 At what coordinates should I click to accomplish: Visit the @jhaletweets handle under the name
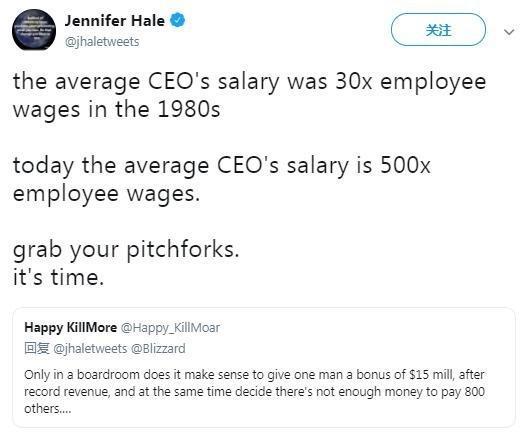point(102,42)
